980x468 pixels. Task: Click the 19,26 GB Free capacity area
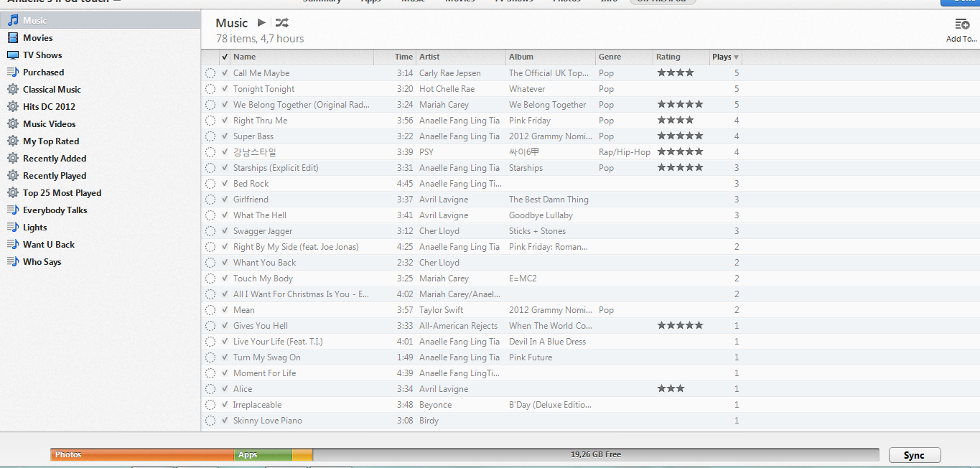pos(596,454)
